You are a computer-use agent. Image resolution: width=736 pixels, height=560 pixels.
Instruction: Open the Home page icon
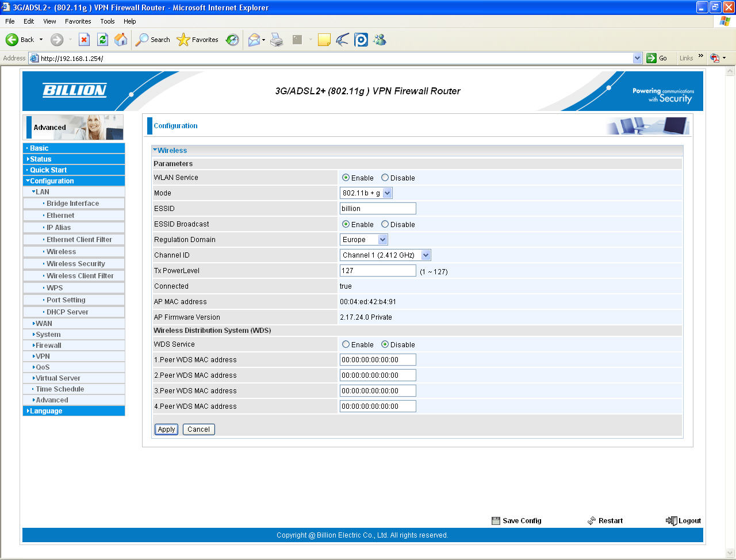click(x=121, y=40)
